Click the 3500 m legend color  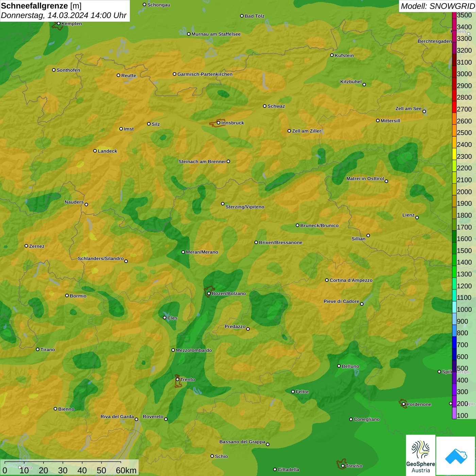tap(454, 15)
